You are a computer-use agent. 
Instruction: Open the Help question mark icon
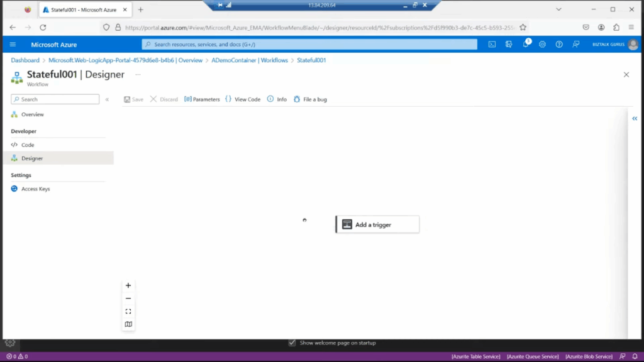coord(559,45)
